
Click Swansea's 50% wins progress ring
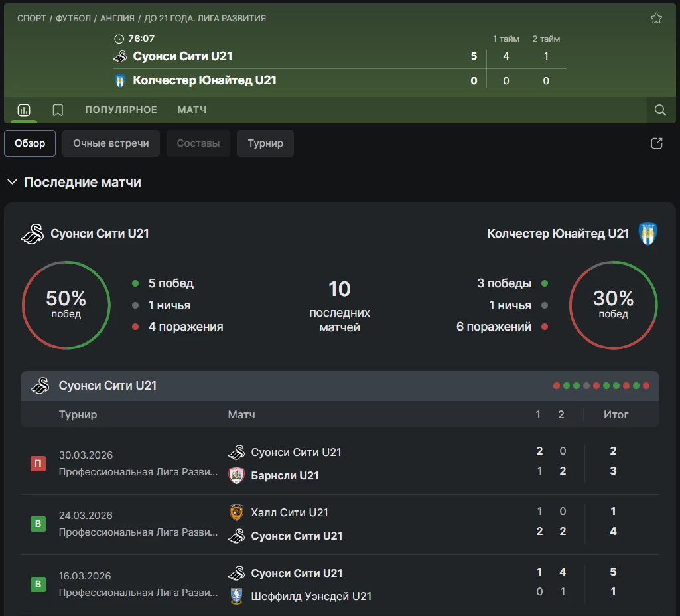coord(66,305)
